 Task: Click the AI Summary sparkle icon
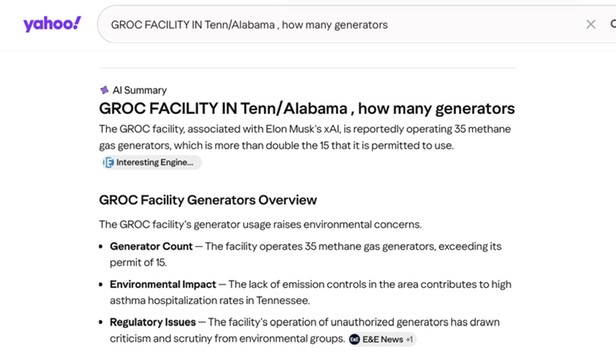coord(104,90)
